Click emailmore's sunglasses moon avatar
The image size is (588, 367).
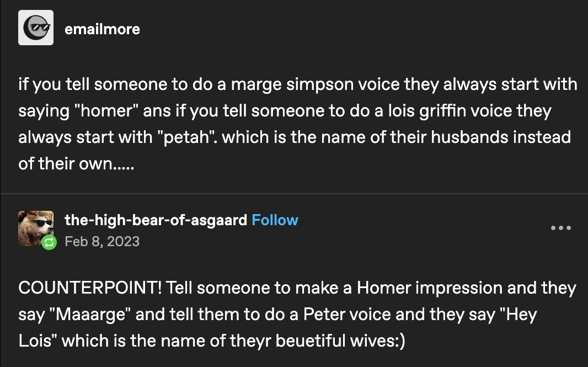[x=36, y=28]
